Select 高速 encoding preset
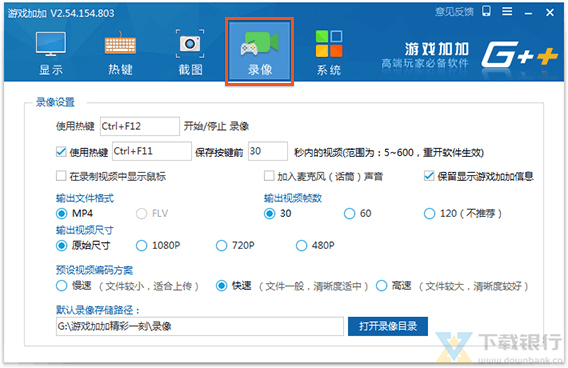 click(x=382, y=286)
